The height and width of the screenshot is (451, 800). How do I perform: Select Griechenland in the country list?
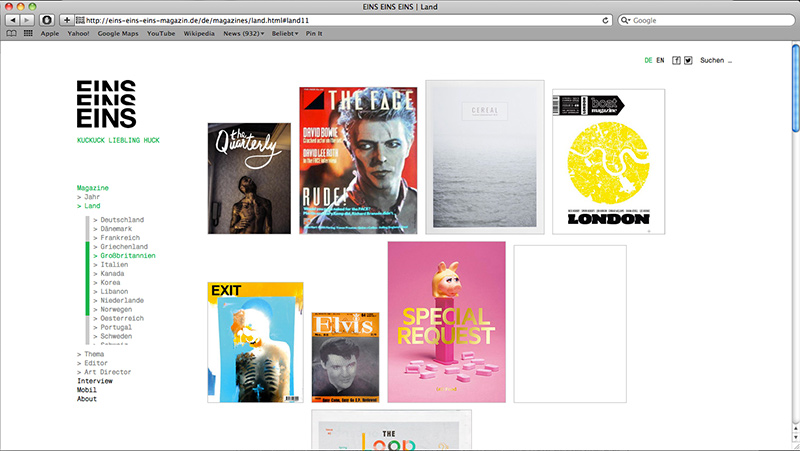click(x=120, y=247)
